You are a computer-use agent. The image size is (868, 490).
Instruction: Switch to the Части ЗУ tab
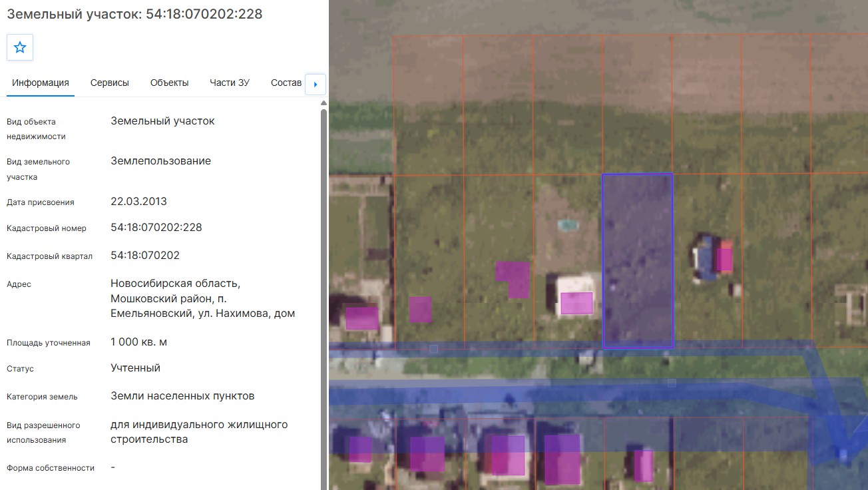(x=230, y=83)
